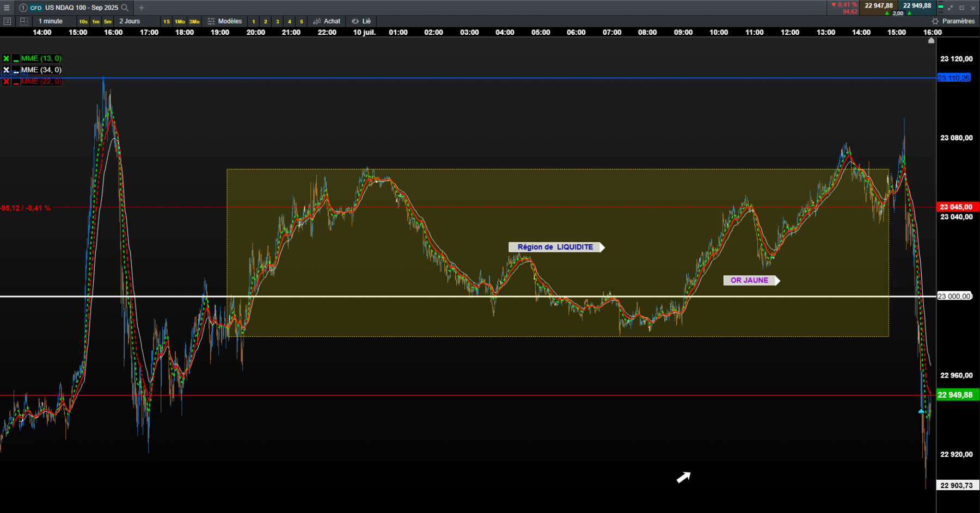Select the 1Mo history shortcut
The height and width of the screenshot is (513, 980).
click(x=180, y=22)
